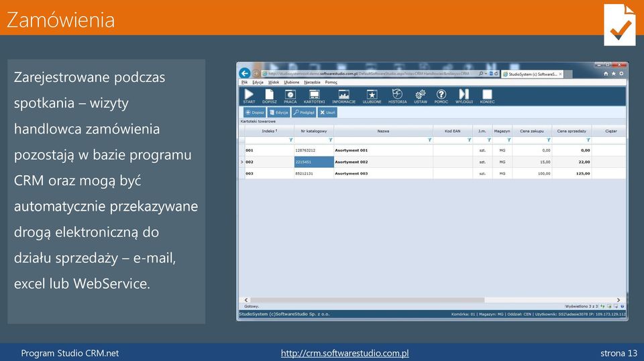
Task: Click the filter icon in Indeks column
Action: coord(290,140)
